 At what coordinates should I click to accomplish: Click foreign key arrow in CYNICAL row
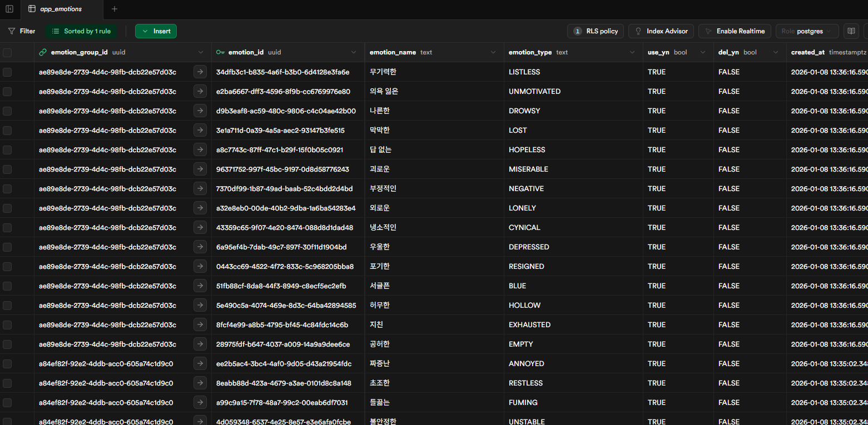[x=200, y=227]
